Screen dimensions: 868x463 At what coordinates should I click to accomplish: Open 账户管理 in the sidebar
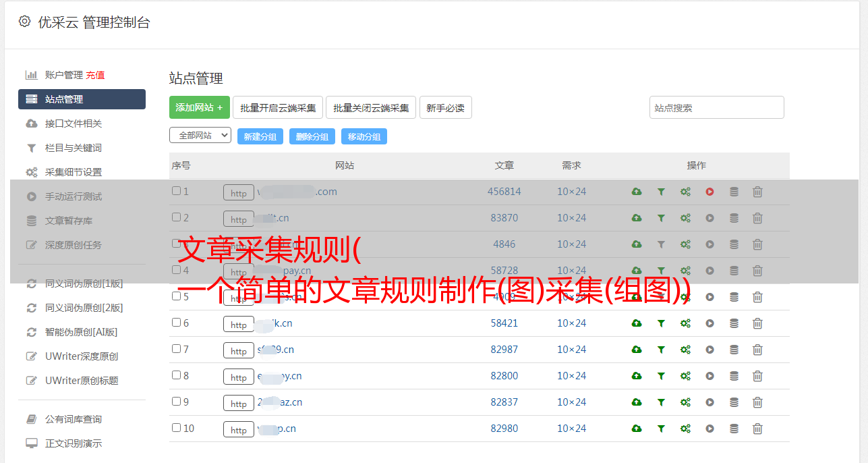coord(64,75)
